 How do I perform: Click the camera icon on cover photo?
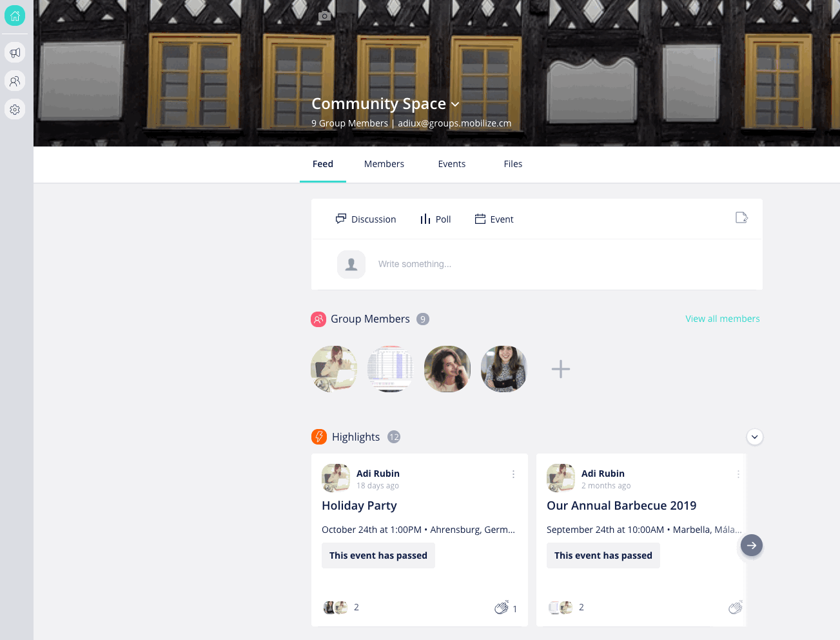coord(325,15)
